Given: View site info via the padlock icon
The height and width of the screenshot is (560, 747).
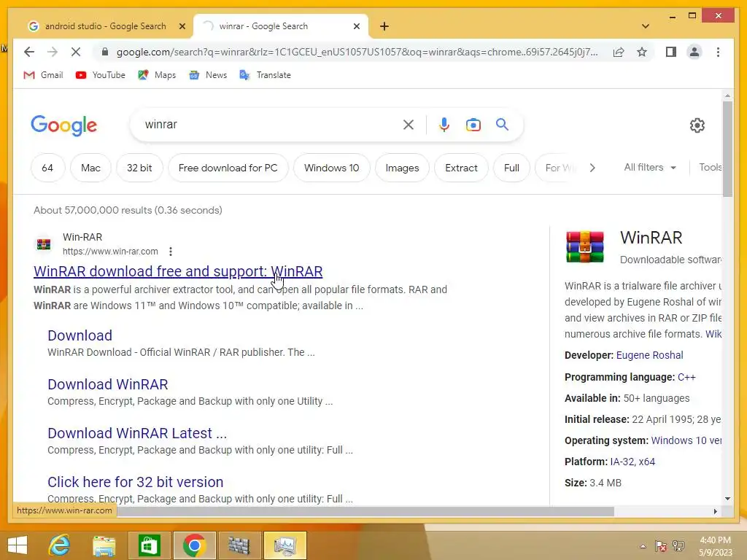Looking at the screenshot, I should (105, 52).
